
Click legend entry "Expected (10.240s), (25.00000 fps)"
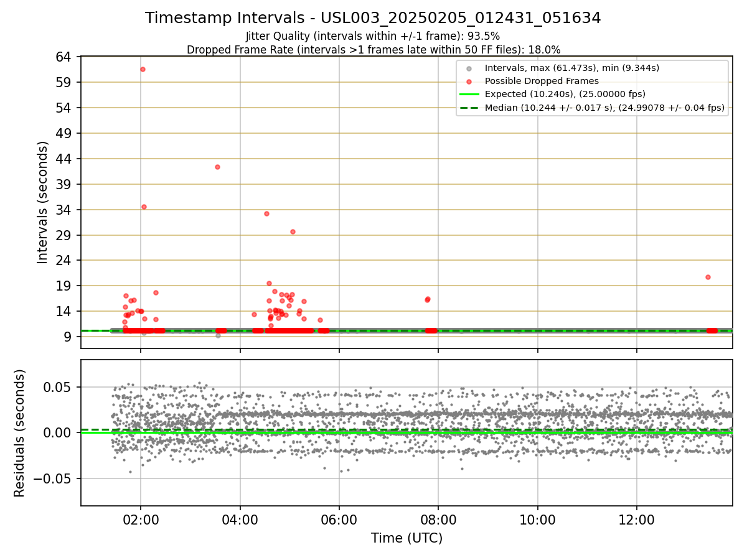[x=565, y=94]
